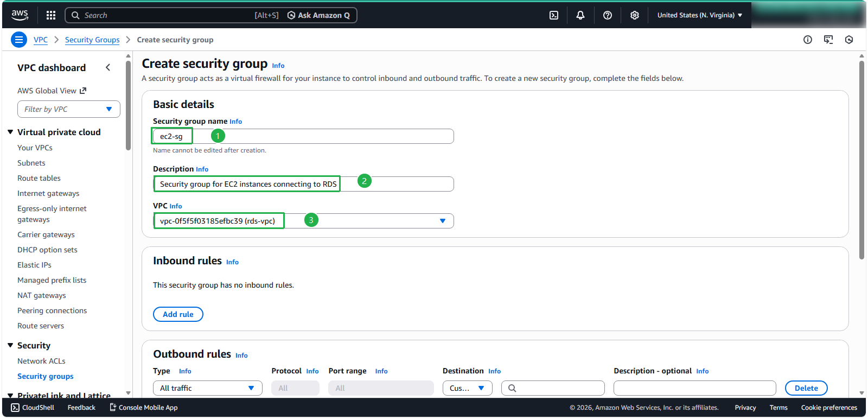Click Feedback in the footer
Image resolution: width=868 pixels, height=419 pixels.
81,408
